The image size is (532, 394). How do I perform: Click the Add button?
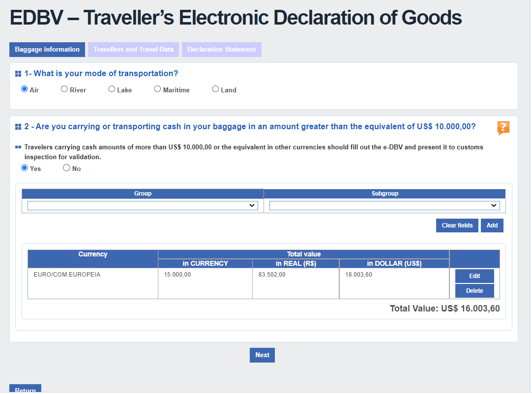point(492,225)
